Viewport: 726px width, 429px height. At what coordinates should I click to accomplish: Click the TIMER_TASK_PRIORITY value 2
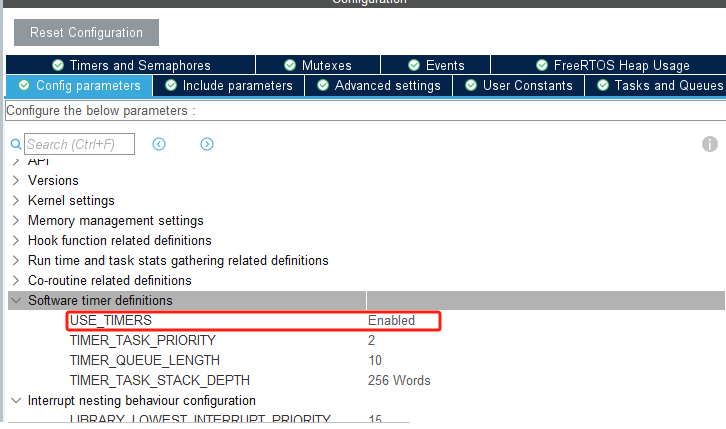[x=371, y=340]
